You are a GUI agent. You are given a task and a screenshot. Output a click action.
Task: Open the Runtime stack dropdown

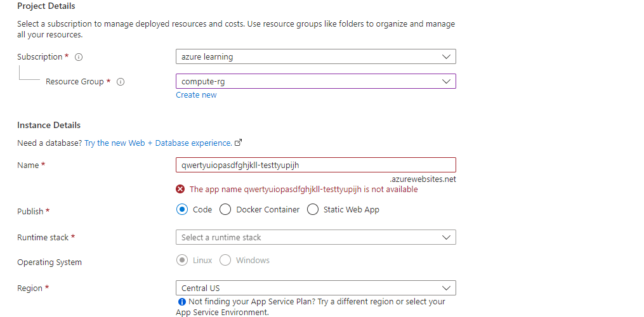[x=315, y=237]
